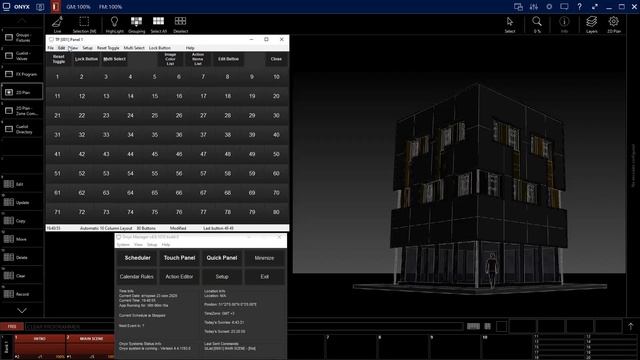The image size is (640, 360).
Task: Click the Edit command in sidebar
Action: click(22, 184)
